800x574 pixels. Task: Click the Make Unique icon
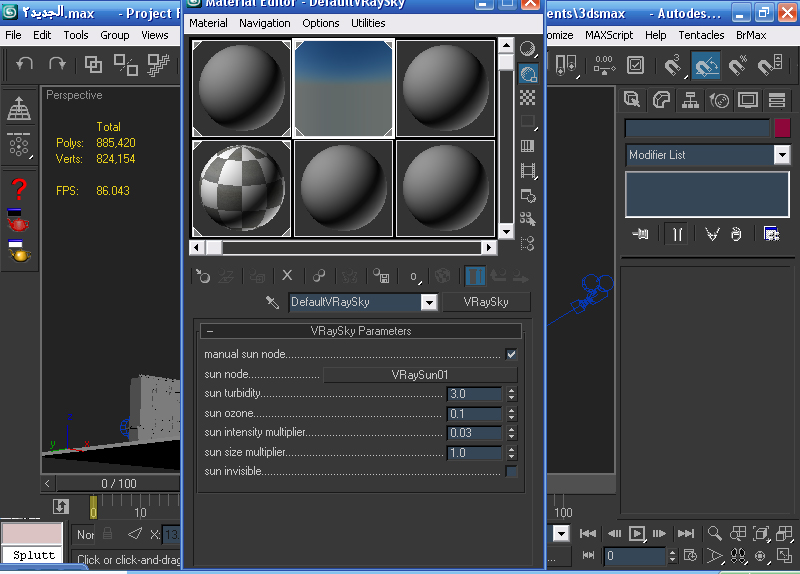pyautogui.click(x=319, y=276)
